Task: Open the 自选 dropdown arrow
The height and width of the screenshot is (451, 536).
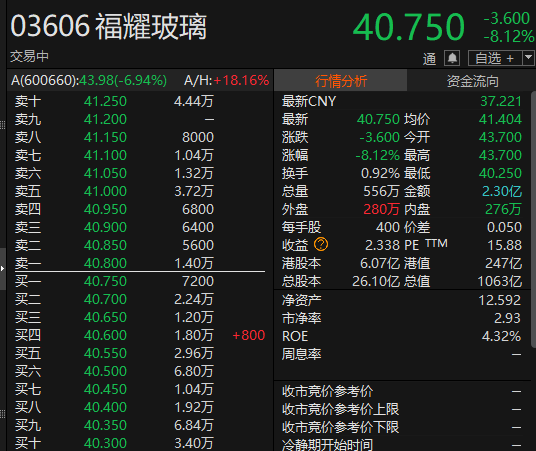Action: [528, 58]
